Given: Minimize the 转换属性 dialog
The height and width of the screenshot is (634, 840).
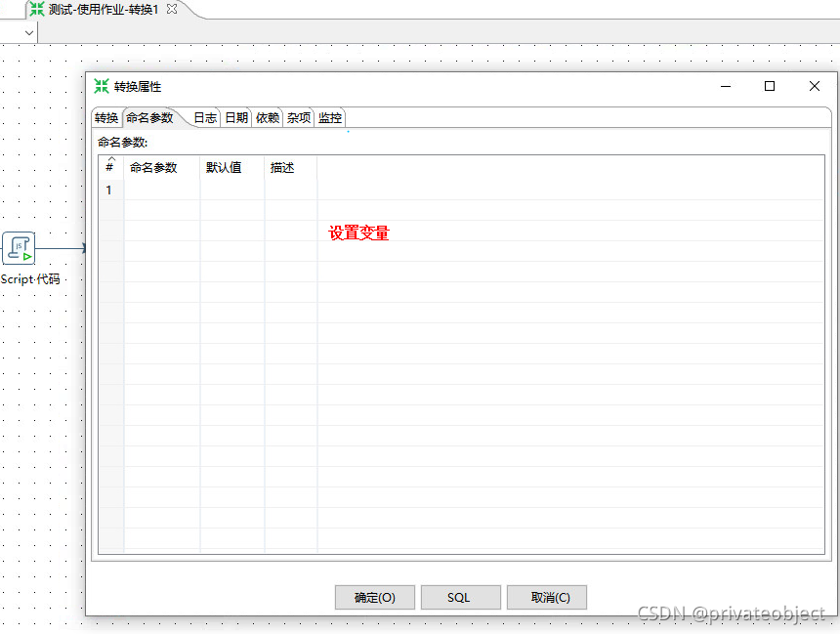Looking at the screenshot, I should pyautogui.click(x=726, y=86).
